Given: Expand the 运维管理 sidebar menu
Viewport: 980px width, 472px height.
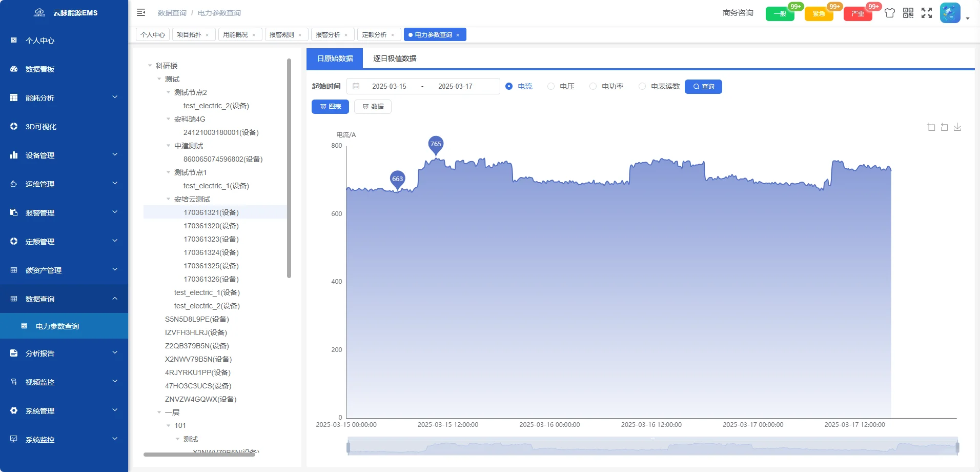Looking at the screenshot, I should [x=64, y=184].
